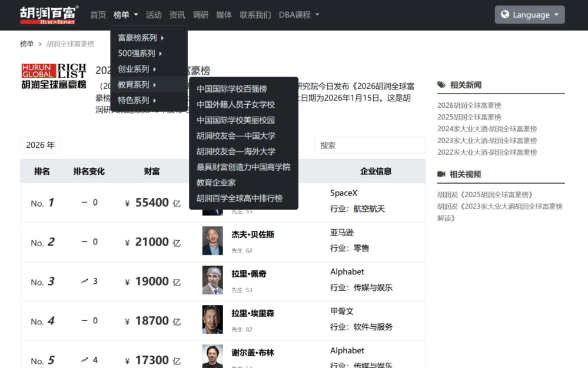
Task: Click the Hurun Global Rich List logo
Action: pos(54,76)
